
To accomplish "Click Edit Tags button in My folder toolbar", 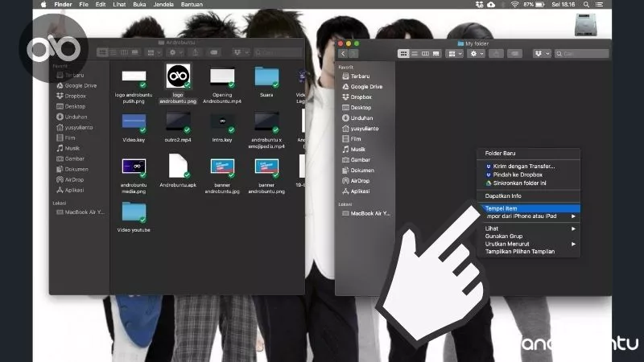I will [514, 54].
